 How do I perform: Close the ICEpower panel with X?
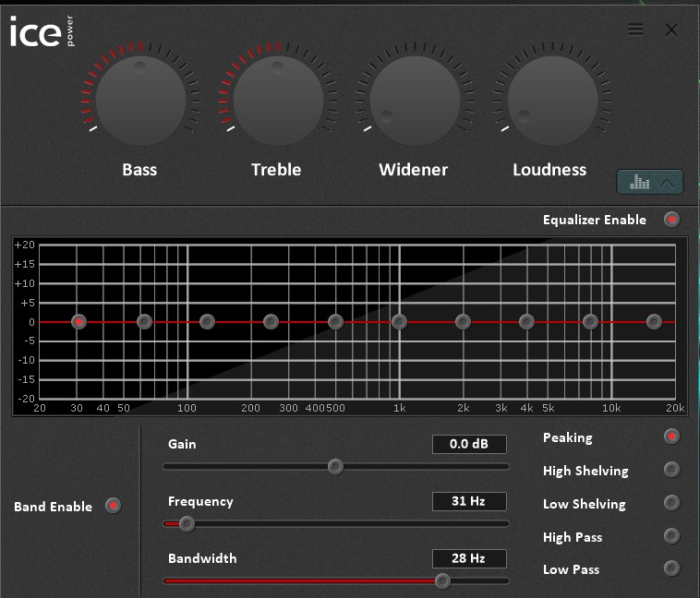[x=671, y=30]
